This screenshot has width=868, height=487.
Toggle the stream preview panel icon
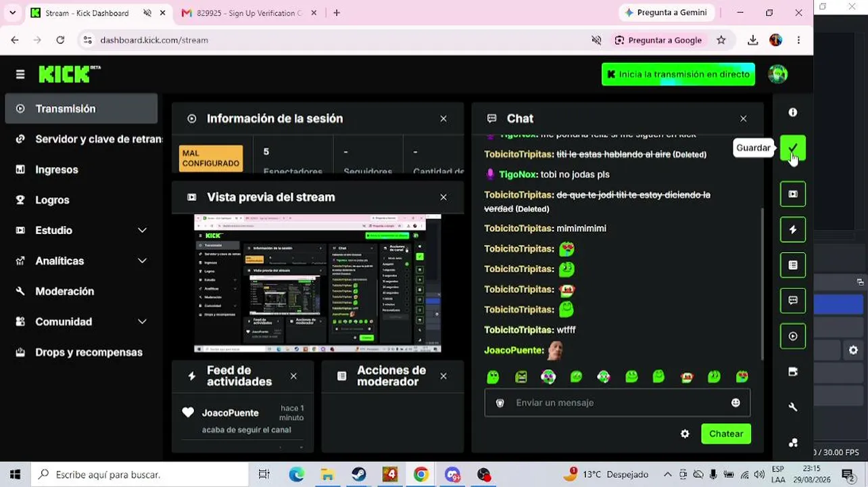pyautogui.click(x=793, y=194)
